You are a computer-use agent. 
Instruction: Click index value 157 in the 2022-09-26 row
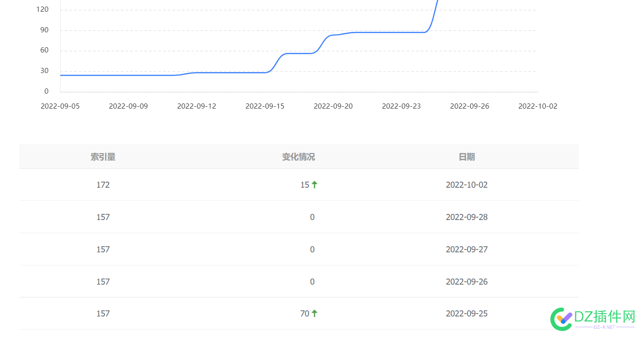click(103, 282)
